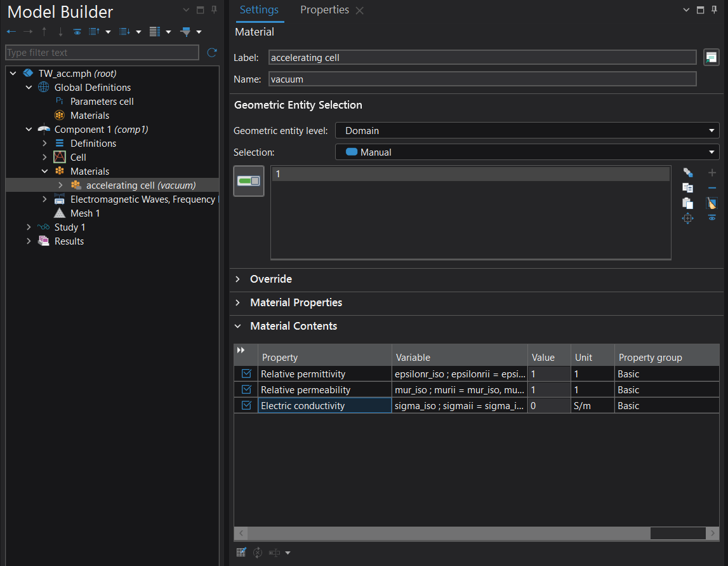Click the Label input field
The height and width of the screenshot is (566, 728).
[x=482, y=58]
